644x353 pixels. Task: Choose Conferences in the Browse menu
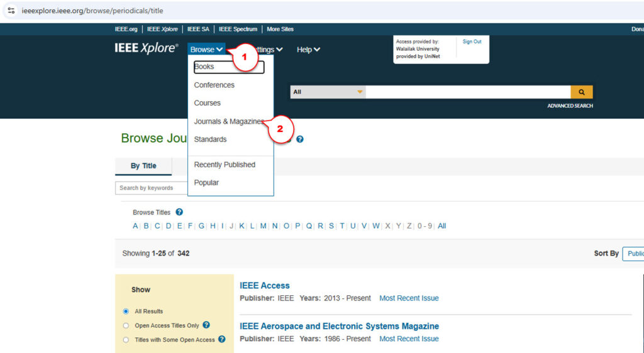(214, 85)
